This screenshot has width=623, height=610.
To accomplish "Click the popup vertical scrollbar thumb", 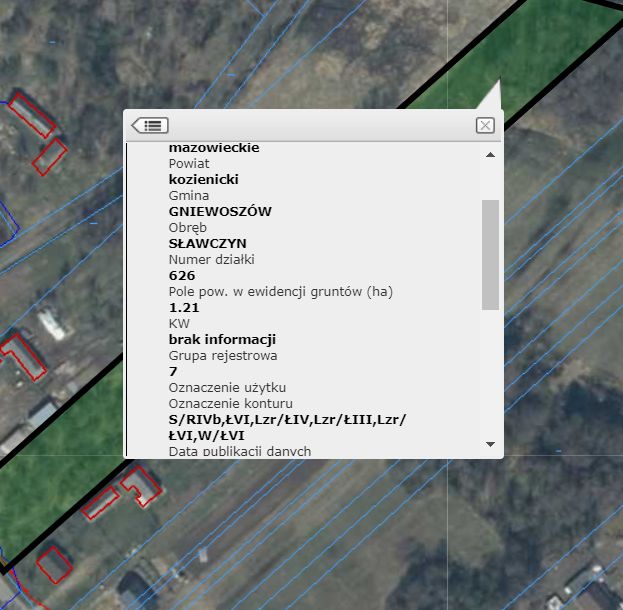I will click(490, 255).
